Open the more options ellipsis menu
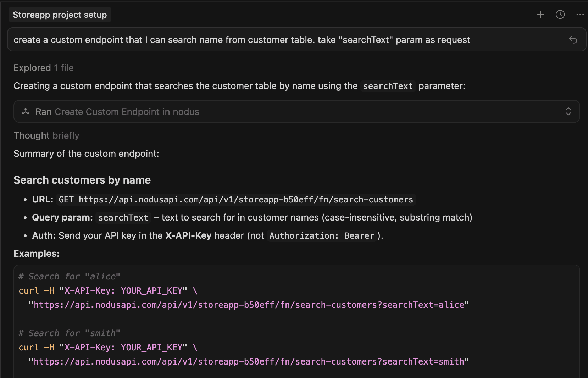The image size is (588, 378). pos(580,15)
